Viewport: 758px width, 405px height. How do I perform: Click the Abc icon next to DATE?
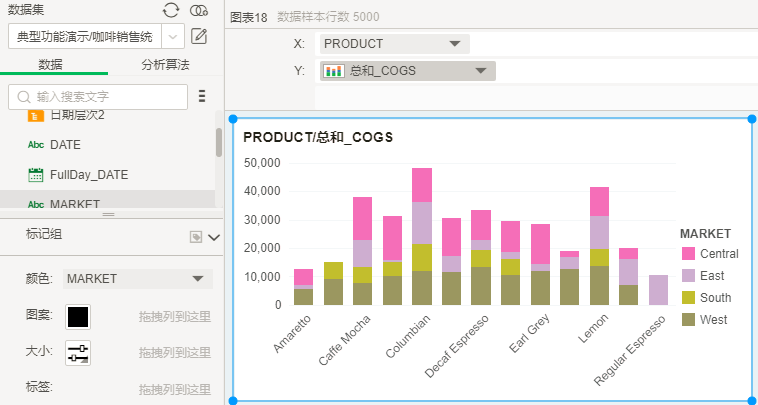tap(36, 145)
